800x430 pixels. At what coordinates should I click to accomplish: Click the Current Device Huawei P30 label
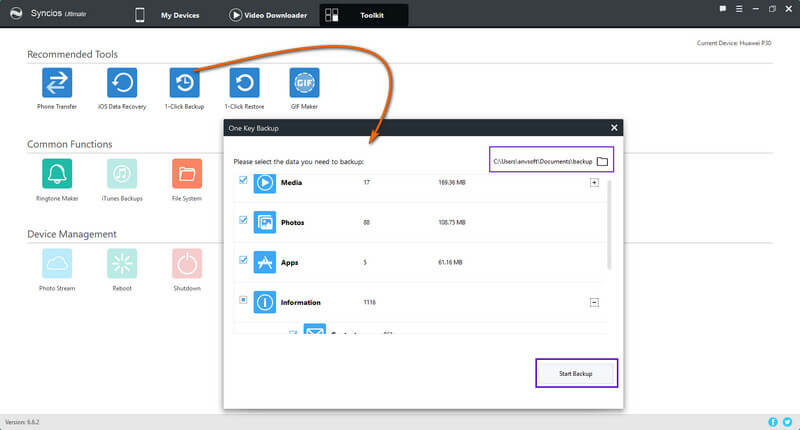click(x=734, y=43)
